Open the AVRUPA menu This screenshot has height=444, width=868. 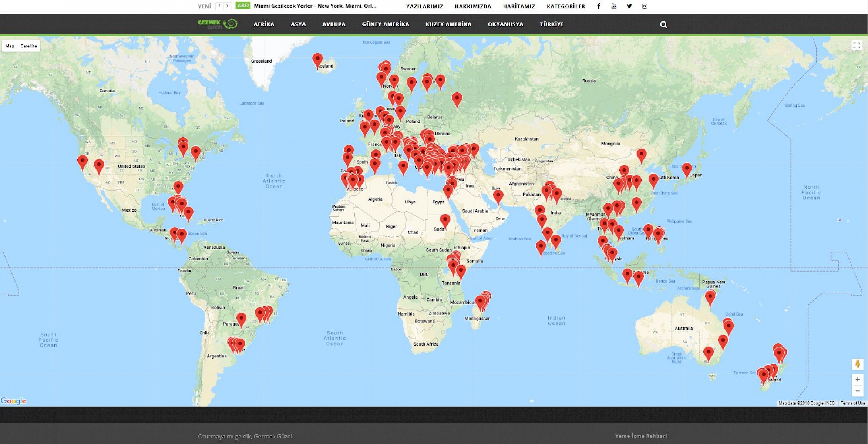pos(334,24)
